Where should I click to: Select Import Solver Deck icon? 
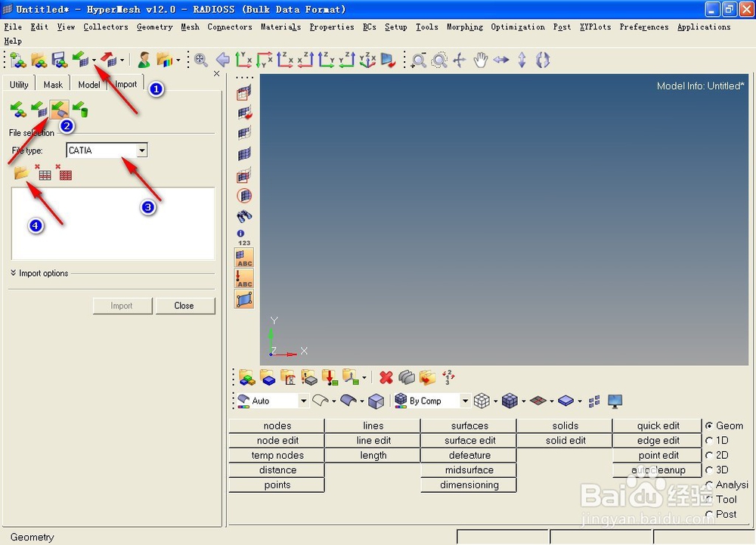(39, 110)
